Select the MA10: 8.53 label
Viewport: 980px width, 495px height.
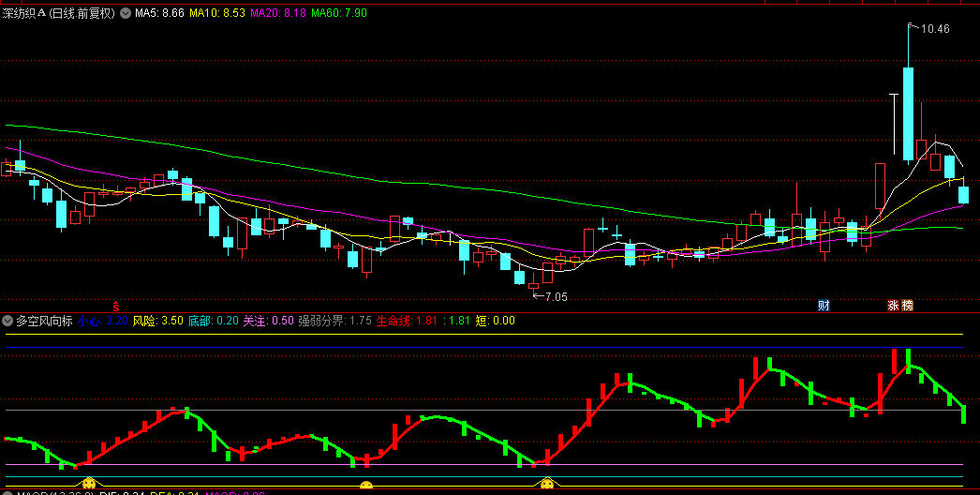pos(216,13)
